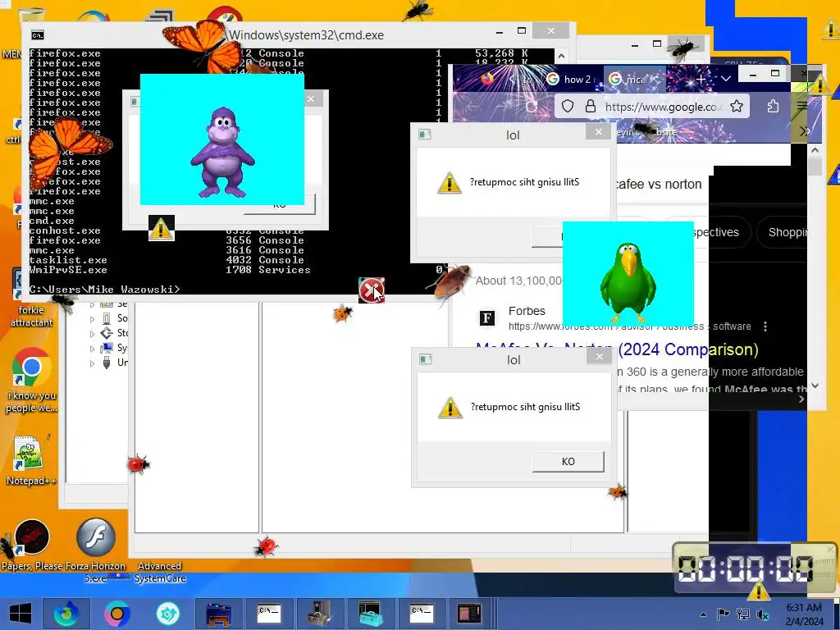
Task: Click the warning triangle icon below the Bonzi image
Action: click(x=162, y=230)
